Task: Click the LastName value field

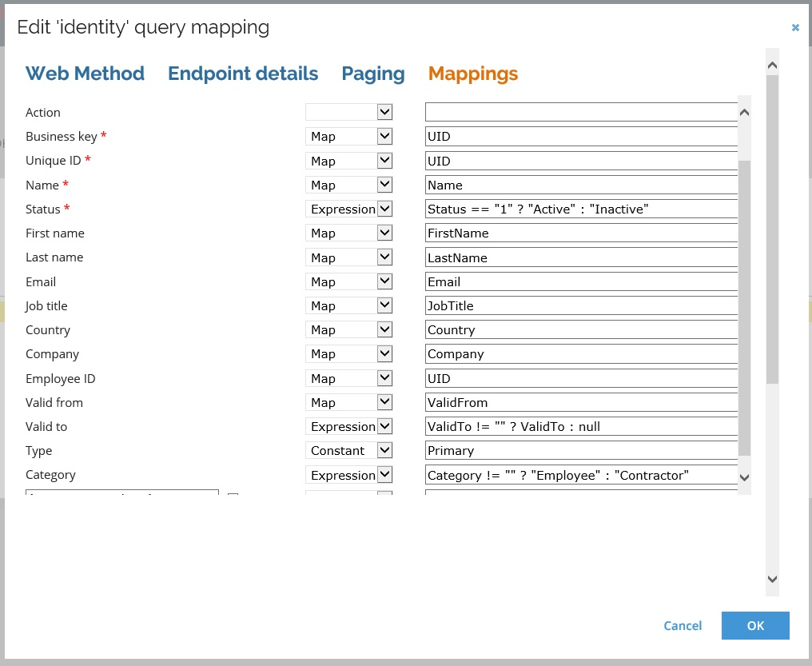Action: coord(581,257)
